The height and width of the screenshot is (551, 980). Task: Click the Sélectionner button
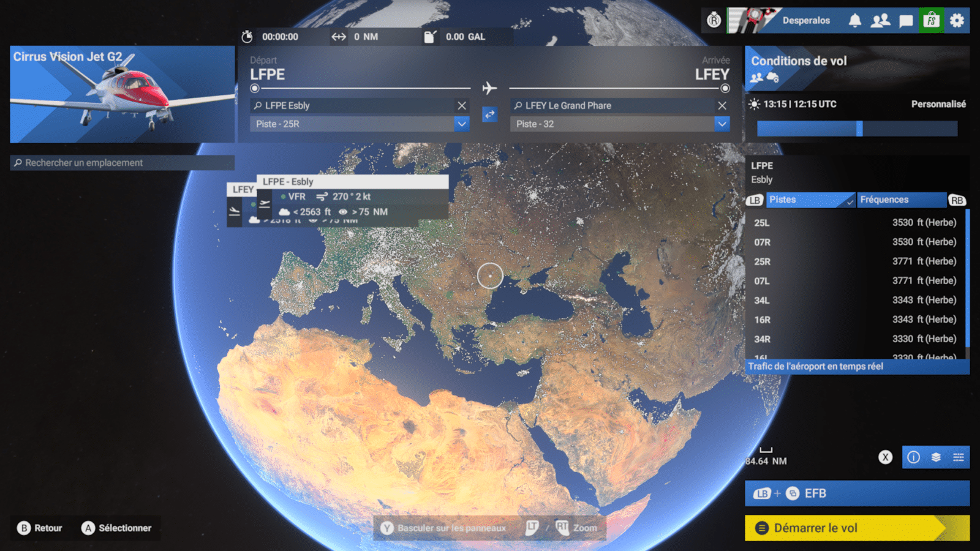click(116, 528)
